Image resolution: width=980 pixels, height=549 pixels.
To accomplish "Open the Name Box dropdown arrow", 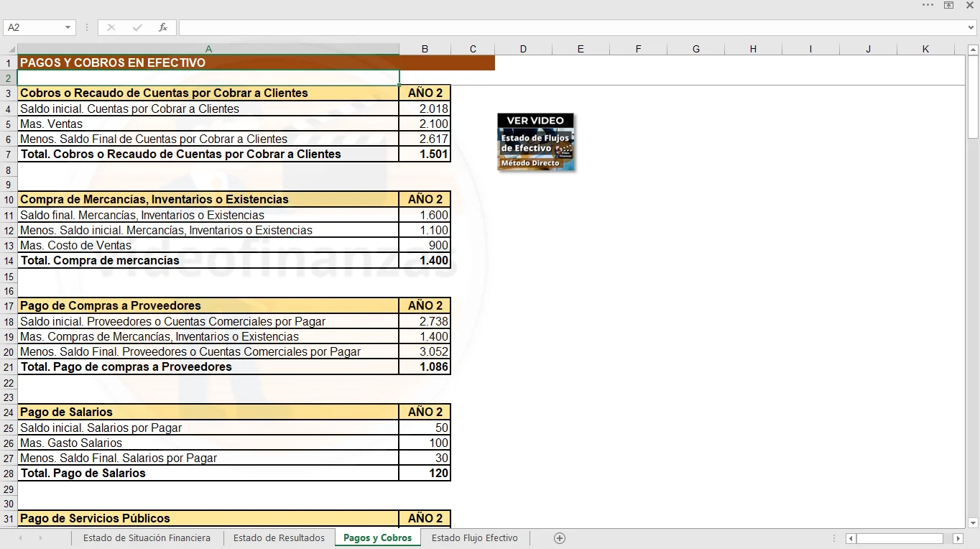I will pyautogui.click(x=68, y=27).
